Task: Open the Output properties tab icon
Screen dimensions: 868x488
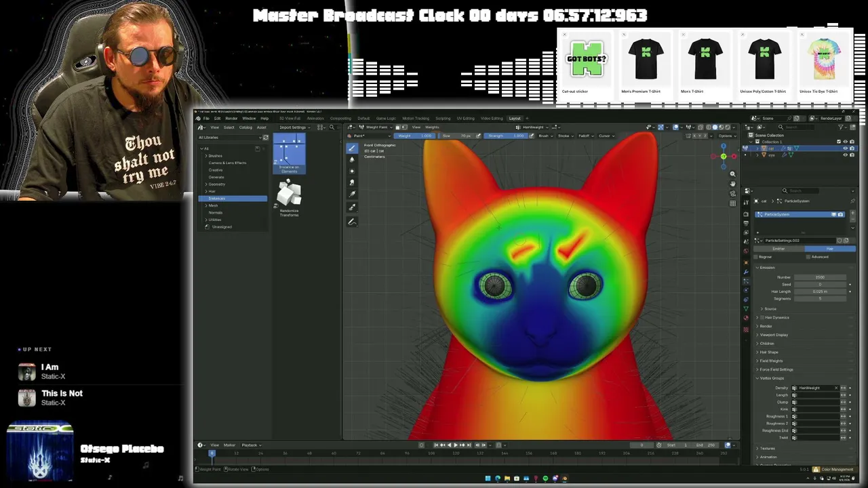Action: 746,223
